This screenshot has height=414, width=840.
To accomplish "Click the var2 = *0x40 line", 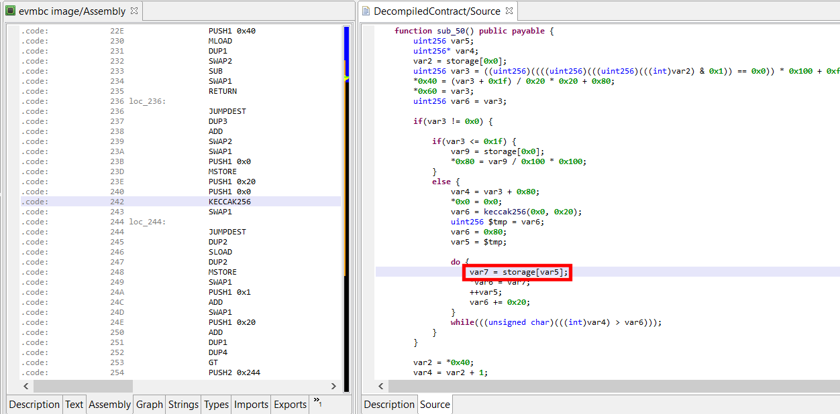I will [x=444, y=363].
